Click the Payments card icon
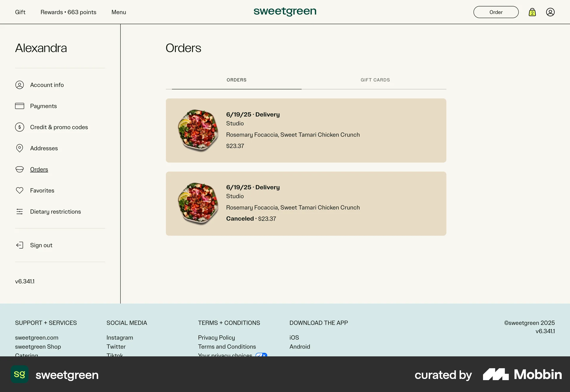The width and height of the screenshot is (570, 392). point(20,106)
